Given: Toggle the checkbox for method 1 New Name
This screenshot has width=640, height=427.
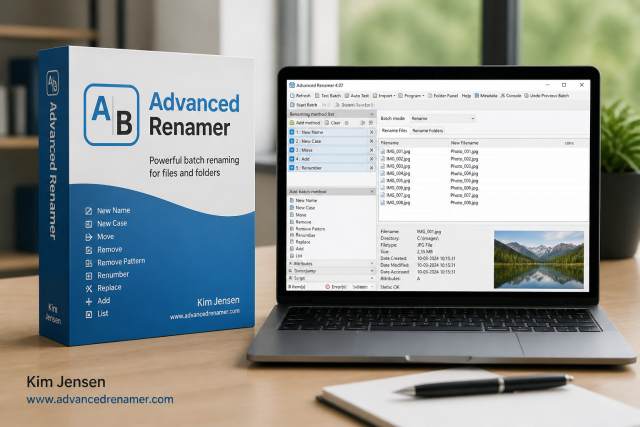Looking at the screenshot, I should pos(292,132).
